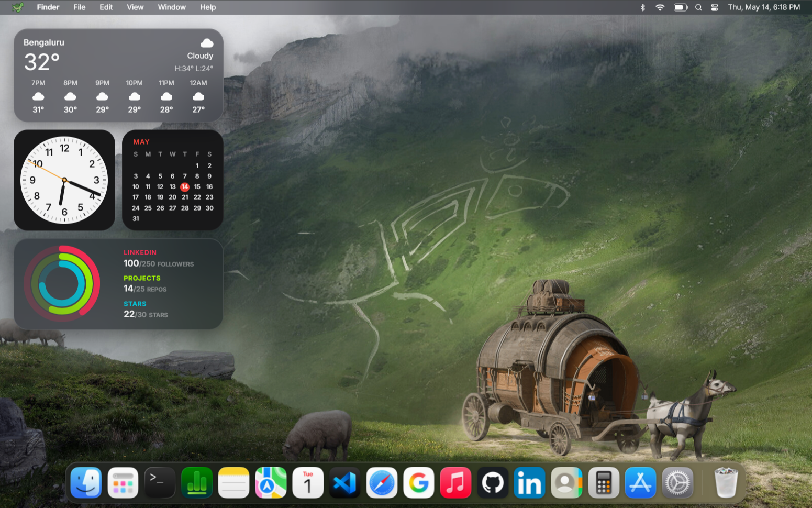This screenshot has width=812, height=508.
Task: Open the File menu
Action: coord(80,7)
